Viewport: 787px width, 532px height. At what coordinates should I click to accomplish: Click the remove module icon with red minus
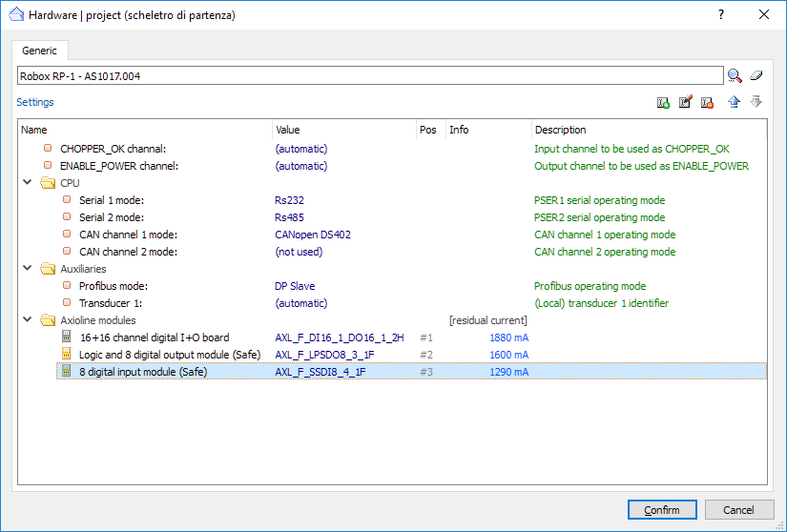[707, 102]
